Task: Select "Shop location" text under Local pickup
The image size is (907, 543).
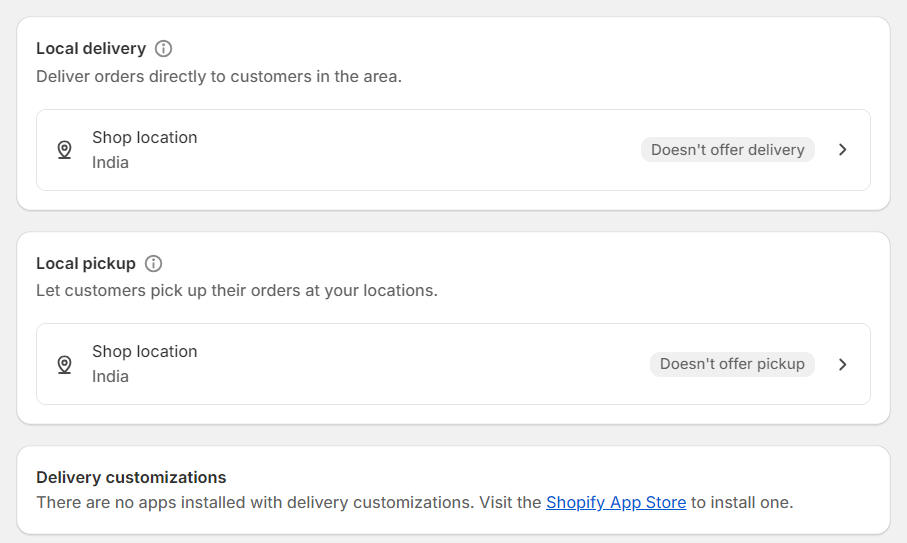Action: click(145, 351)
